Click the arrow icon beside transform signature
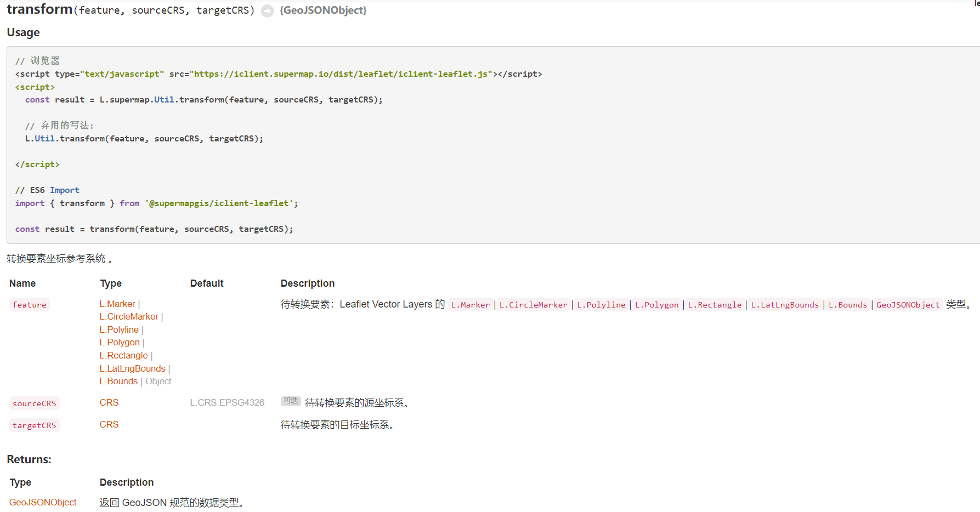This screenshot has height=512, width=980. pos(267,11)
